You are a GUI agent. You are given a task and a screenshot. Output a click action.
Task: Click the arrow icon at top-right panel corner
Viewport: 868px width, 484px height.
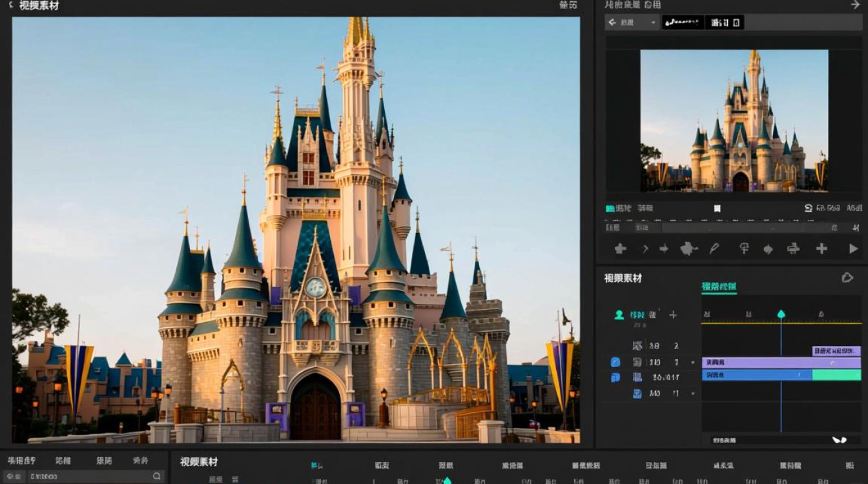855,5
